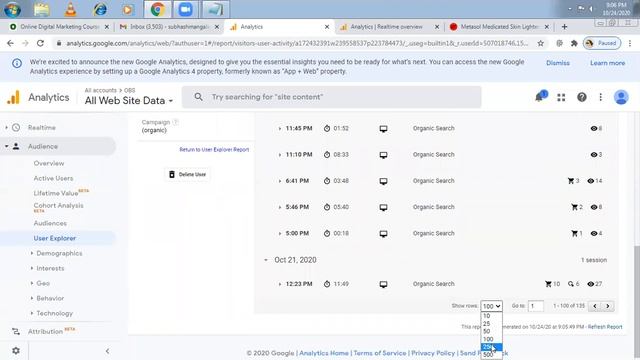
Task: Open Admin settings gear icon
Action: click(16, 351)
